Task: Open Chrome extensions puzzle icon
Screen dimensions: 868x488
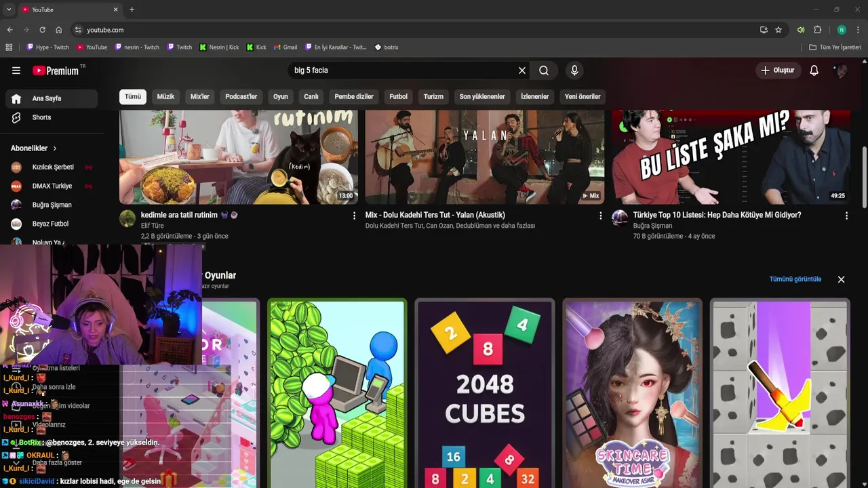Action: click(x=817, y=30)
